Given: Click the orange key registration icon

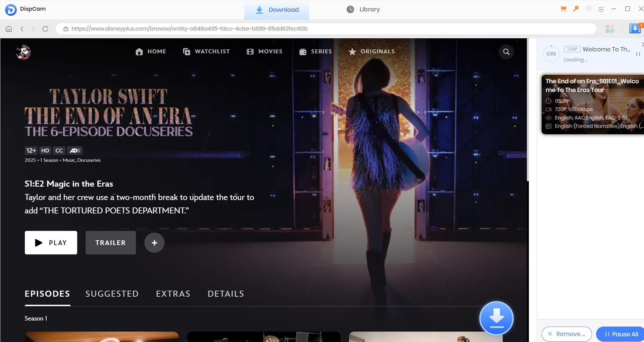Looking at the screenshot, I should (x=576, y=9).
